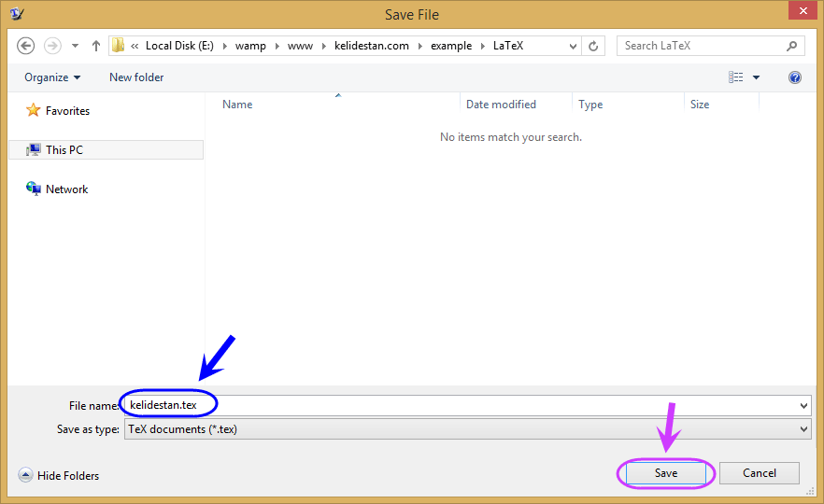Open Help with the question mark icon
The height and width of the screenshot is (504, 824).
point(795,77)
